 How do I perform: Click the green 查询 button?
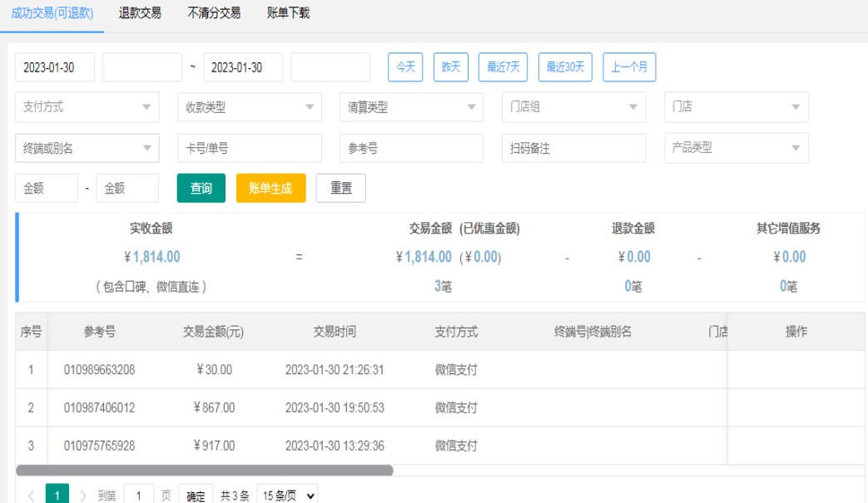201,188
